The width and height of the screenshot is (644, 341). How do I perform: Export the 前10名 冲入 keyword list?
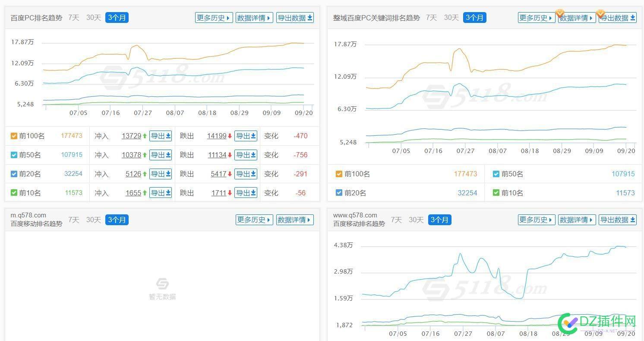(x=161, y=193)
